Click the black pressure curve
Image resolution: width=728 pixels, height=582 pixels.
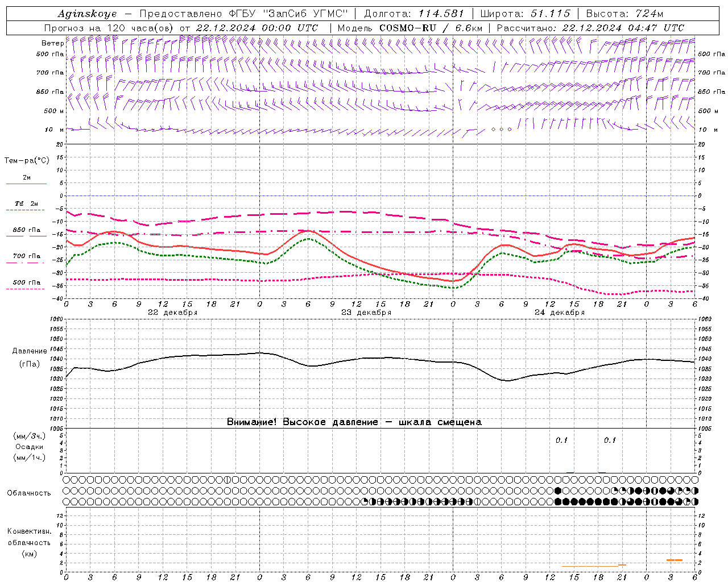pos(379,358)
